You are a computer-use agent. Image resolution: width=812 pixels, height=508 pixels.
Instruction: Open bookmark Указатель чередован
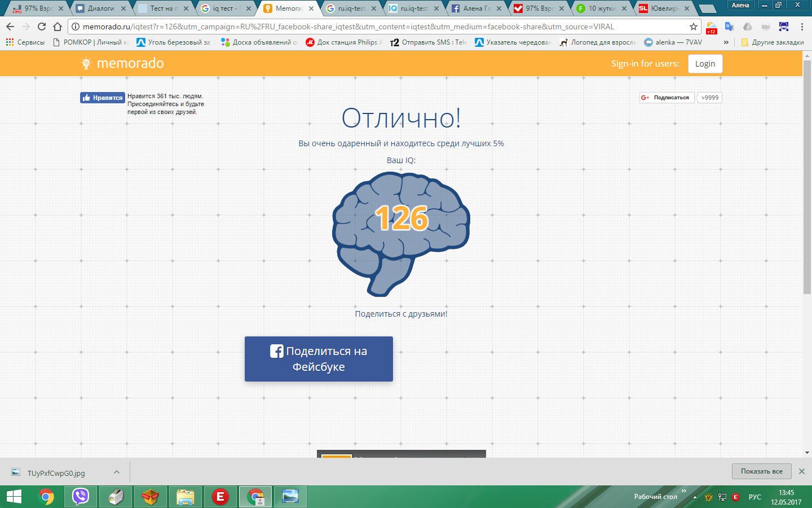pyautogui.click(x=514, y=42)
